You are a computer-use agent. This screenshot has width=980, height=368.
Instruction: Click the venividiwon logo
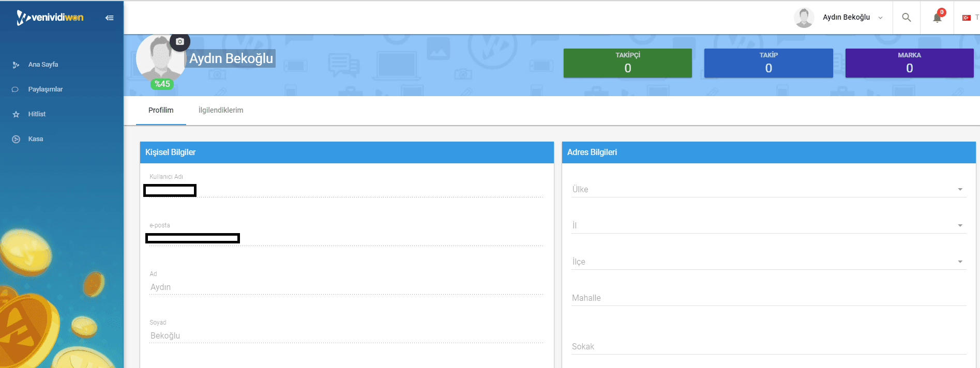pyautogui.click(x=50, y=18)
